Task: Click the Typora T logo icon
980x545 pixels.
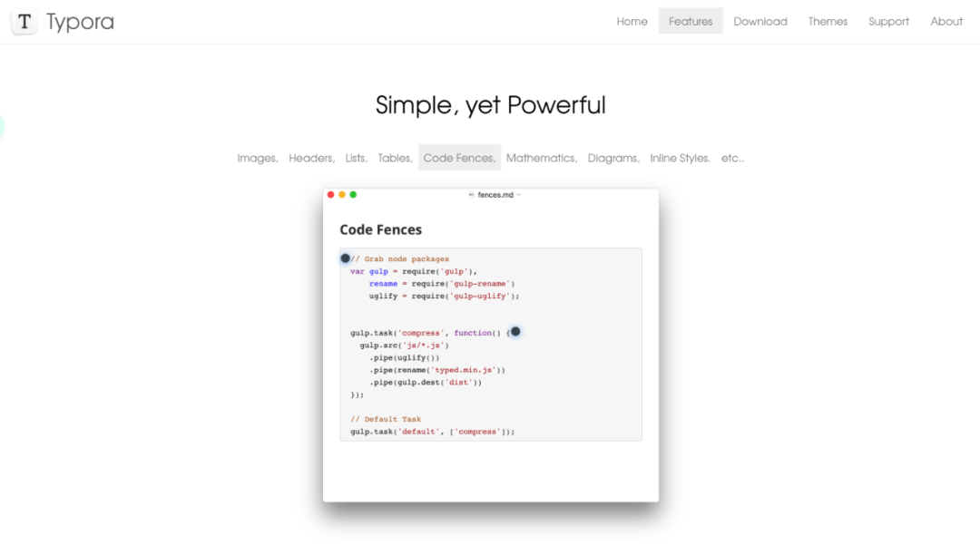Action: pos(24,22)
